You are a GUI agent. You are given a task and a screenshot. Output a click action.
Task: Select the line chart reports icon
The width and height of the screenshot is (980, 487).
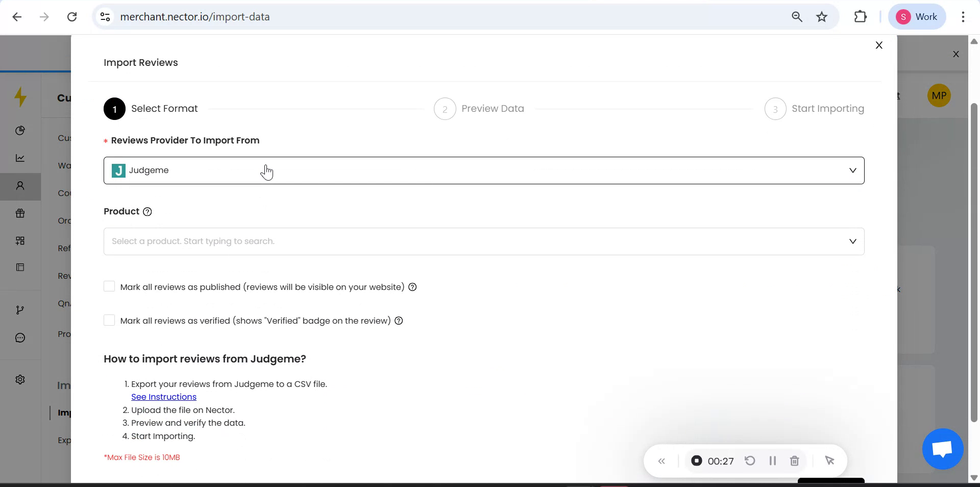pos(20,158)
